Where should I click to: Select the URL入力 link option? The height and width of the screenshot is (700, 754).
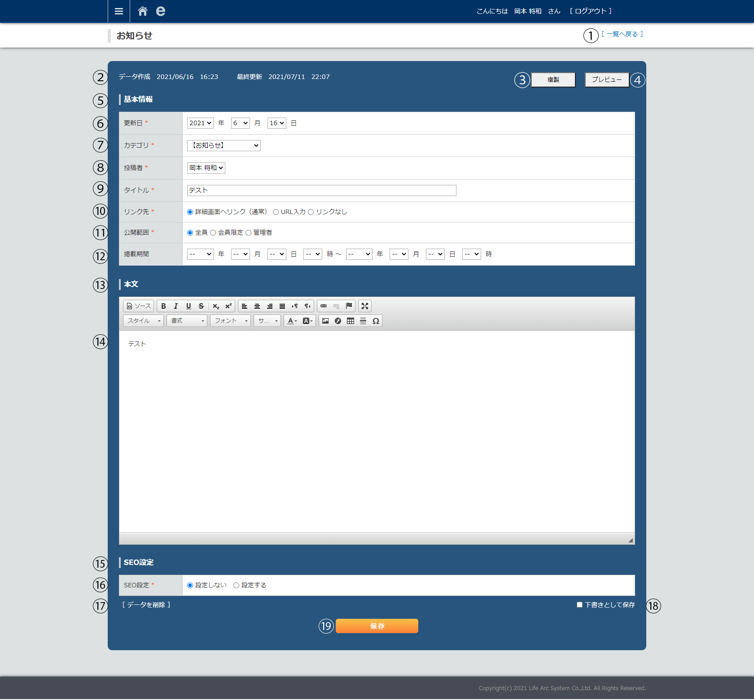(276, 212)
